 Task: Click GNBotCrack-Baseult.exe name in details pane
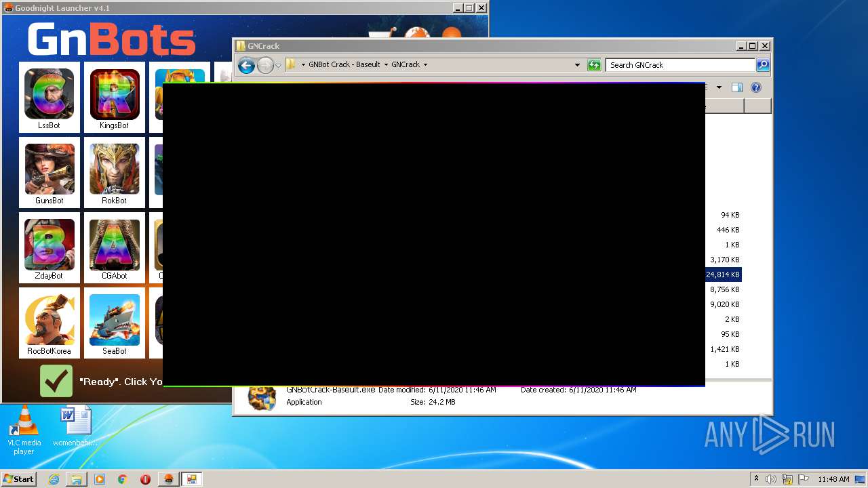(x=330, y=390)
